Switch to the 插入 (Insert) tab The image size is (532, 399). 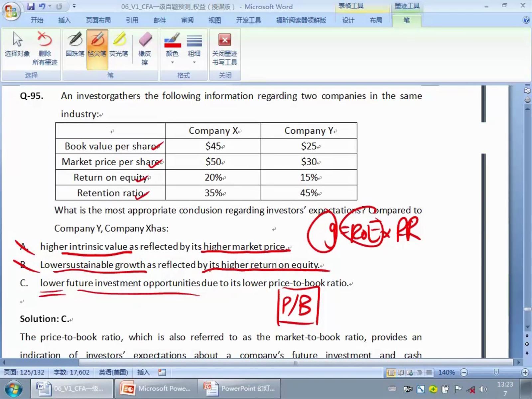(x=64, y=20)
